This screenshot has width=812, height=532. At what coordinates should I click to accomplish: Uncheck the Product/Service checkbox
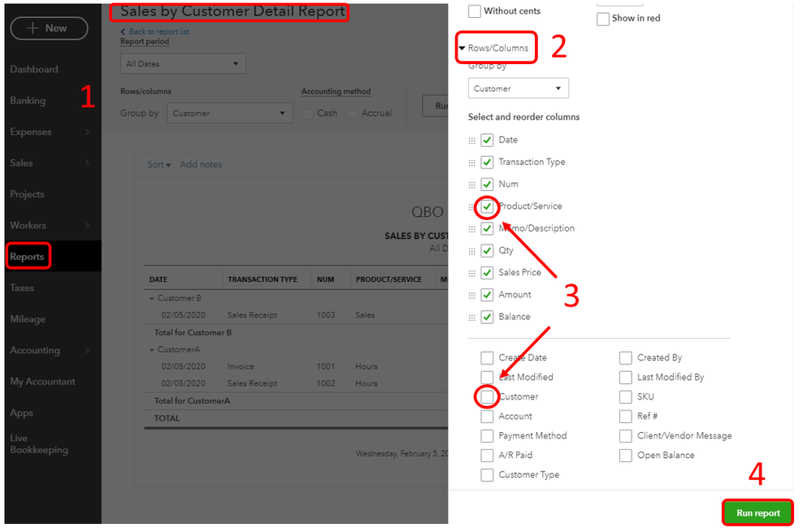487,206
